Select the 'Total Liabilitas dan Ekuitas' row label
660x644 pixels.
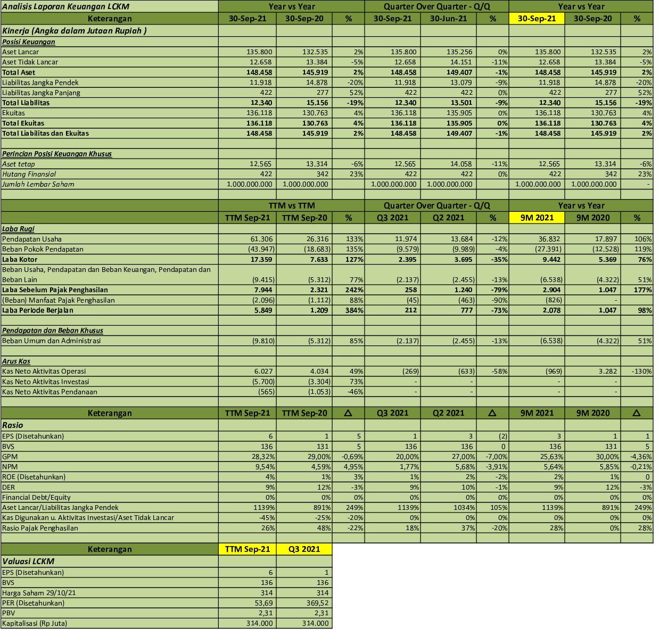coord(46,133)
